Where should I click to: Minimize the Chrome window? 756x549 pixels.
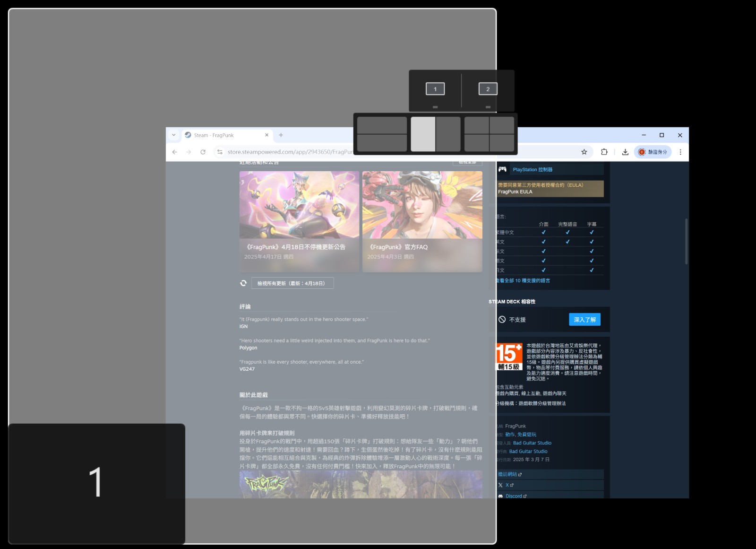coord(644,135)
